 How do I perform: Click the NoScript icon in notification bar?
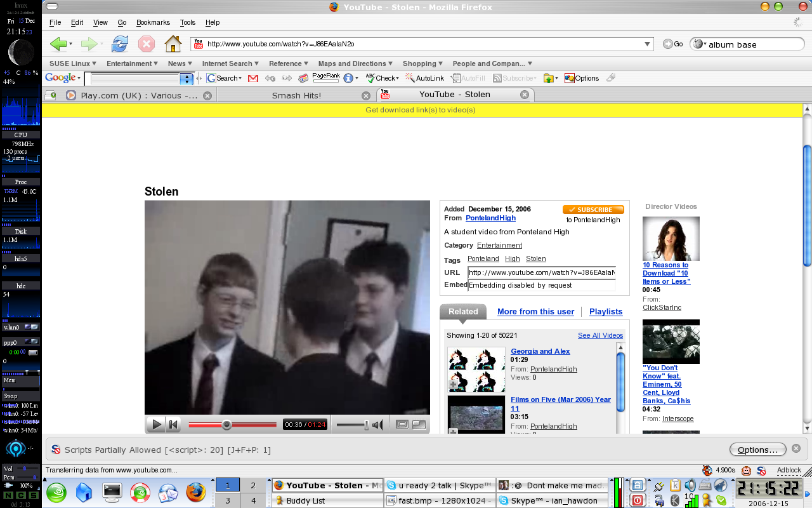(56, 450)
